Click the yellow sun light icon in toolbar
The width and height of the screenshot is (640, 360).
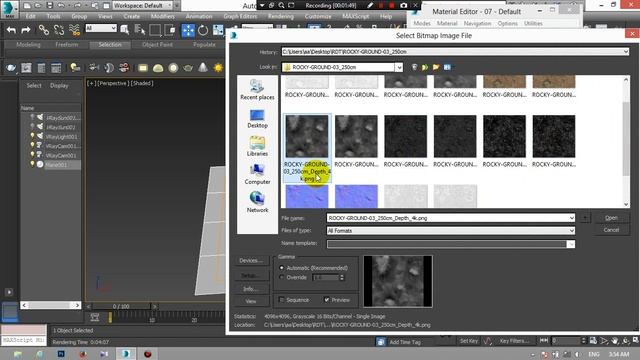pos(218,68)
